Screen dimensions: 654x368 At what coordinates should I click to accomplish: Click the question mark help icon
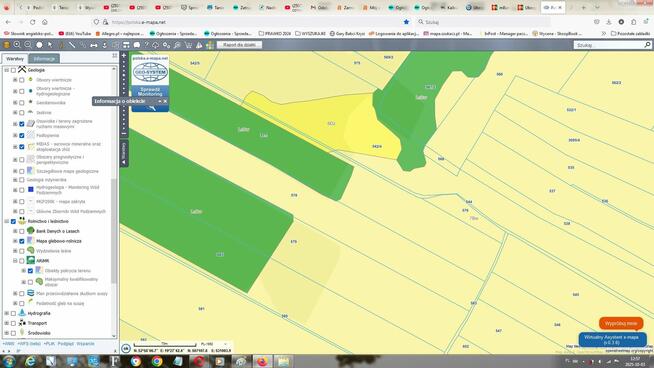tap(146, 45)
